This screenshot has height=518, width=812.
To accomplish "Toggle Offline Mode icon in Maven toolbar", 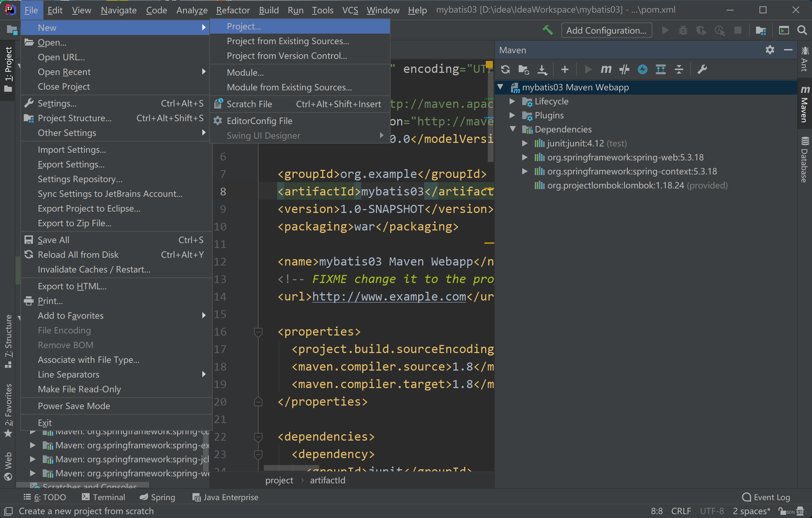I will 624,69.
